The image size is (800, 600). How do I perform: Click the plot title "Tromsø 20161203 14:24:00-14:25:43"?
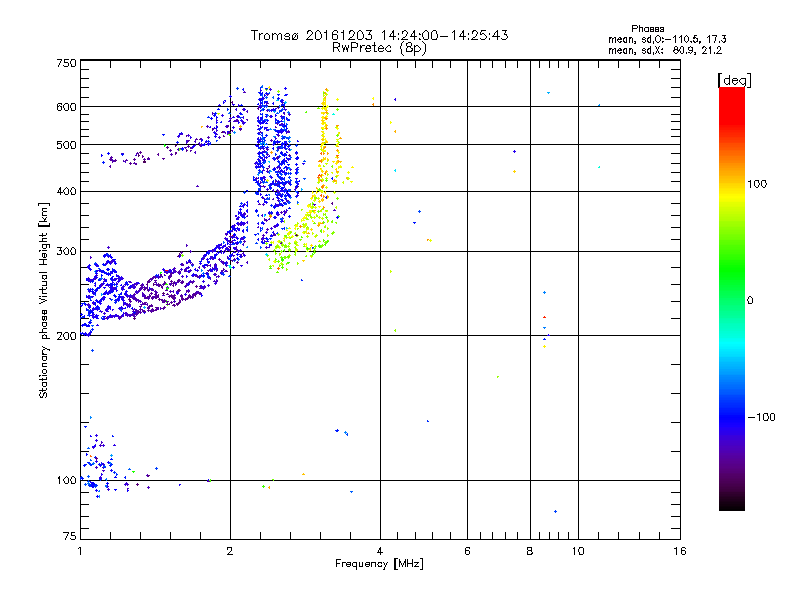pos(379,35)
